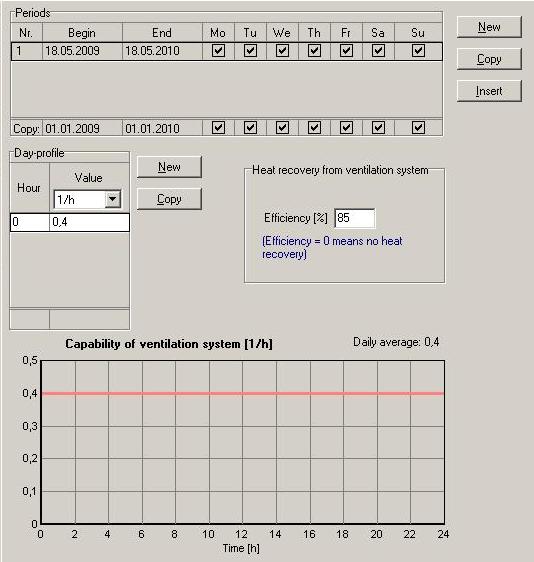Select the day-profile Hour cell 0
This screenshot has height=562, width=534.
point(30,222)
